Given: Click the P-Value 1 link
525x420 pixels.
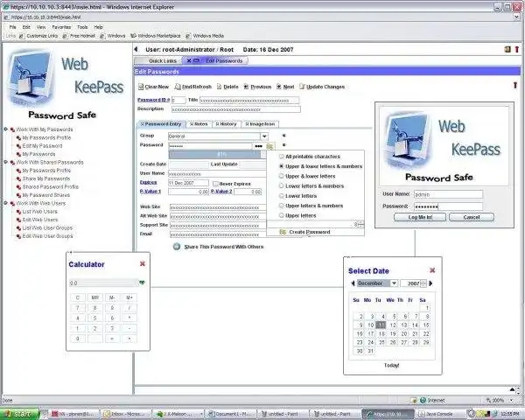Looking at the screenshot, I should point(150,192).
